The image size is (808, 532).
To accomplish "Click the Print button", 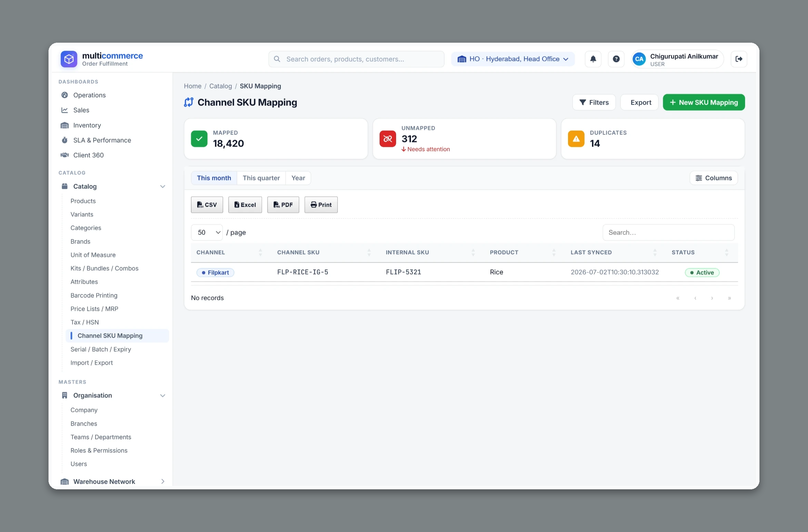I will pyautogui.click(x=321, y=205).
